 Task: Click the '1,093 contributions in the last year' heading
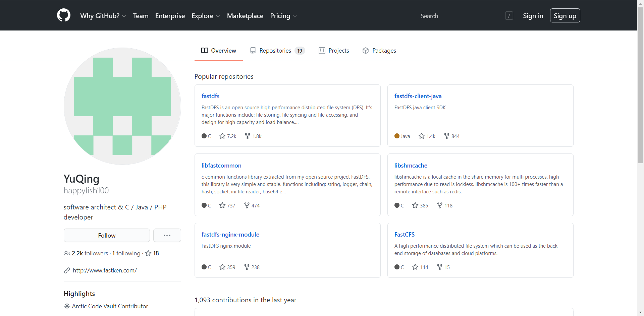click(x=246, y=300)
